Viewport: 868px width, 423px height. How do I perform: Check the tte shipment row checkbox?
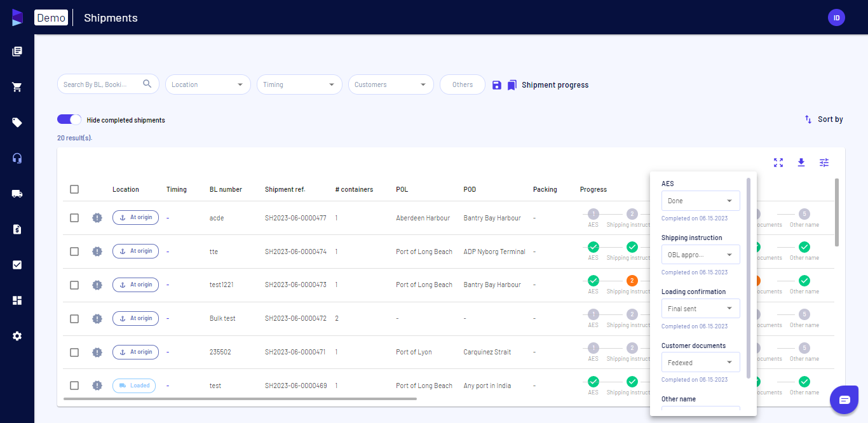(74, 252)
